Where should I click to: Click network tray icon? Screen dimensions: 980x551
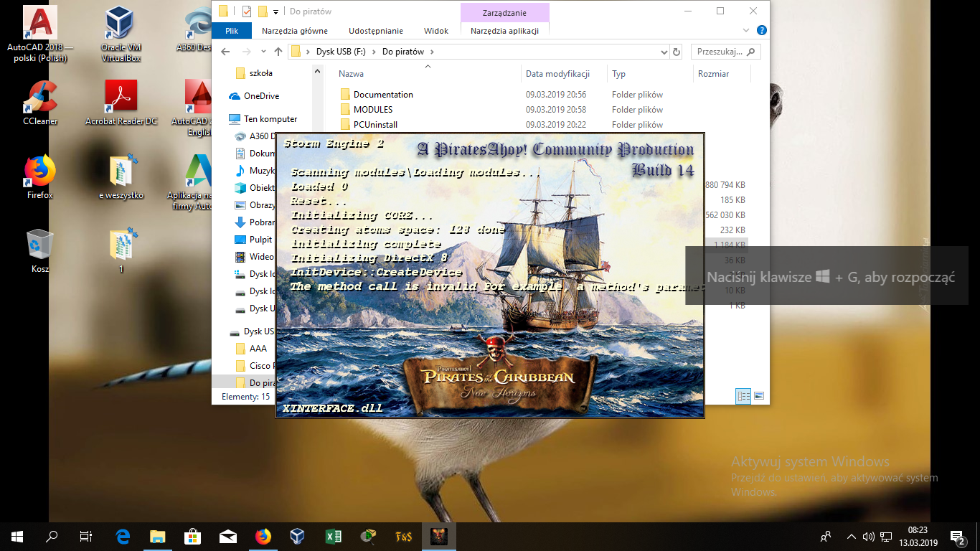(886, 536)
